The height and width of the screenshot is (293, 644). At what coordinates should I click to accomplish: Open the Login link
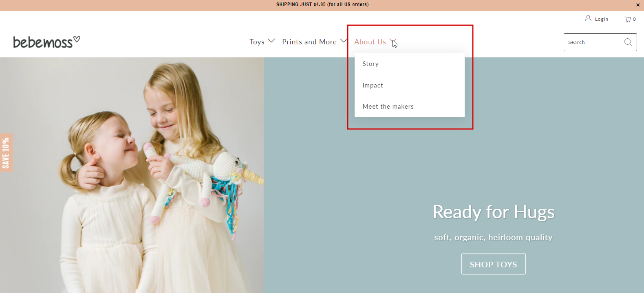tap(602, 19)
